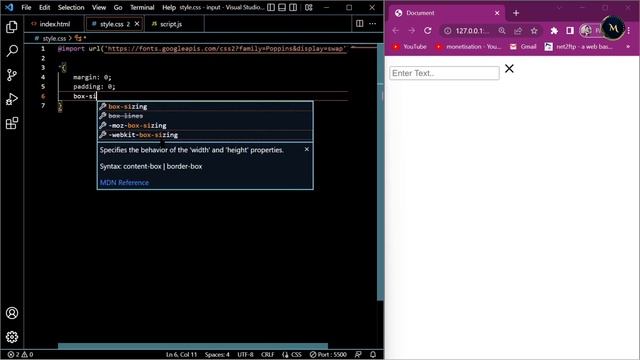This screenshot has width=640, height=360.
Task: Click style.css in the breadcrumb
Action: click(54, 38)
